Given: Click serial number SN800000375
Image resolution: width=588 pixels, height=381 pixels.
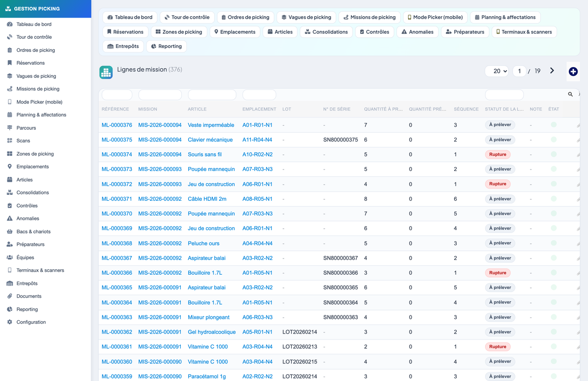Looking at the screenshot, I should [x=341, y=140].
